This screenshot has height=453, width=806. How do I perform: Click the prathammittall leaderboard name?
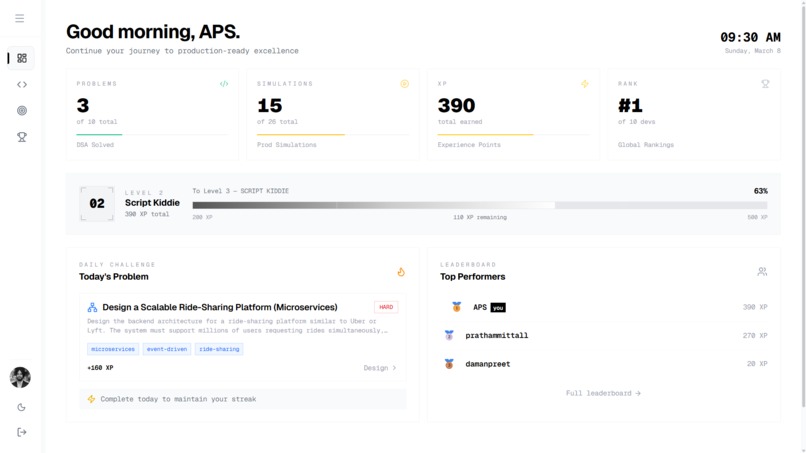pos(497,335)
